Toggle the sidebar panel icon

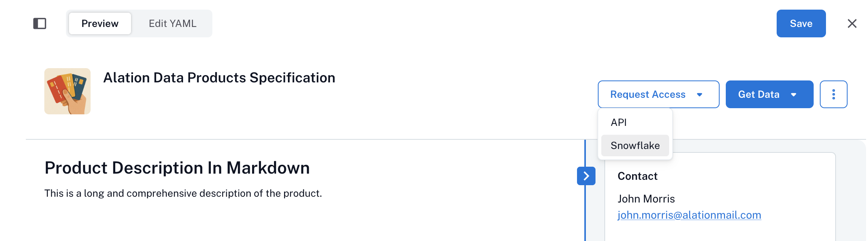pos(40,23)
